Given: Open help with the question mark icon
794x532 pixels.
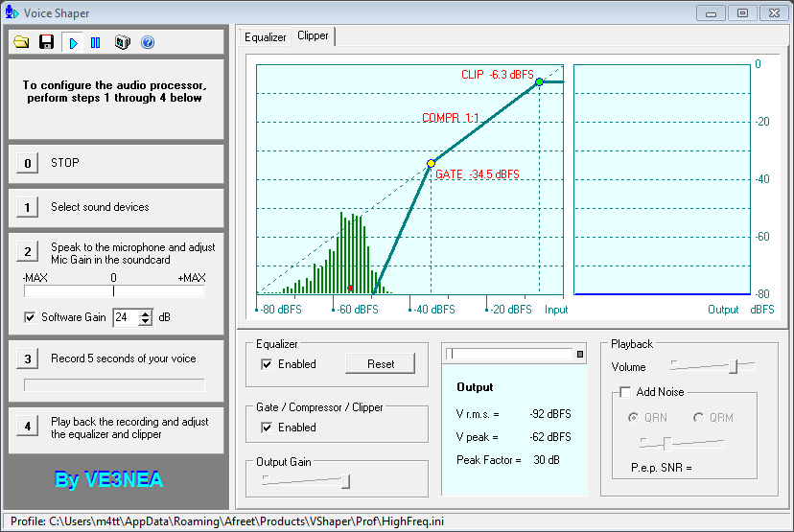Looking at the screenshot, I should pyautogui.click(x=148, y=42).
